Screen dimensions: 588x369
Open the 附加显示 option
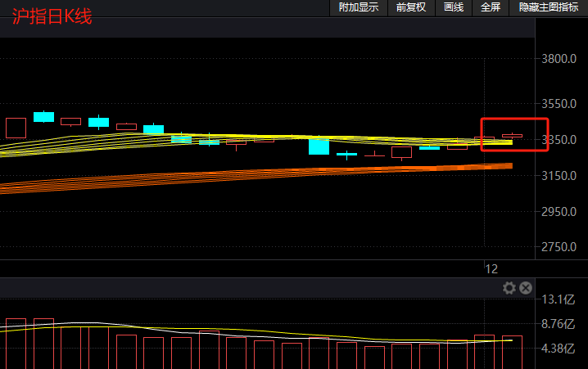[x=359, y=7]
